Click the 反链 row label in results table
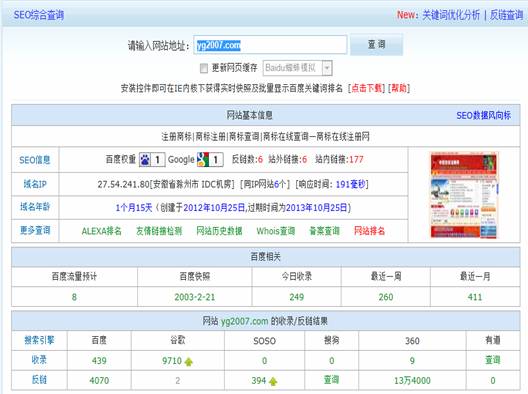This screenshot has width=528, height=394. pos(39,380)
